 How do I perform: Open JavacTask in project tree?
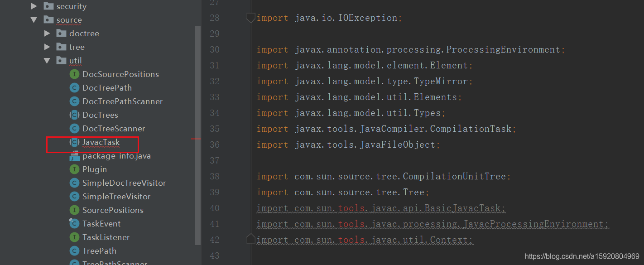101,142
